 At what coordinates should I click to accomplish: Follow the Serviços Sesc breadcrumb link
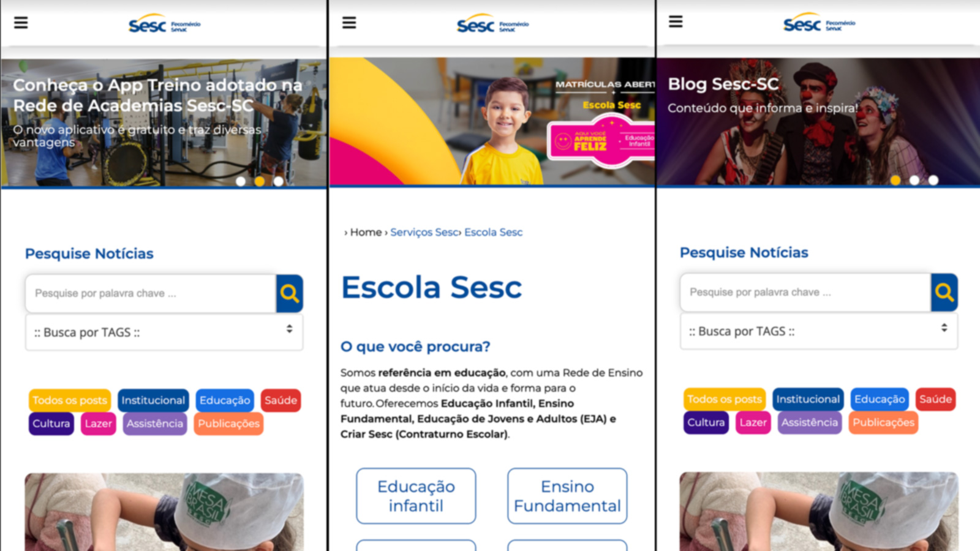[424, 233]
